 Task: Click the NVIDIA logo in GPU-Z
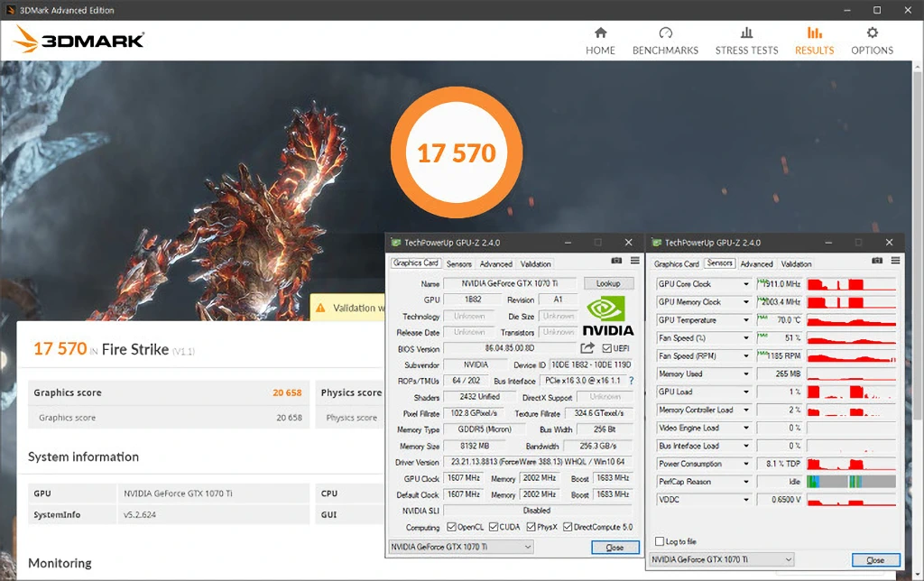click(x=607, y=317)
